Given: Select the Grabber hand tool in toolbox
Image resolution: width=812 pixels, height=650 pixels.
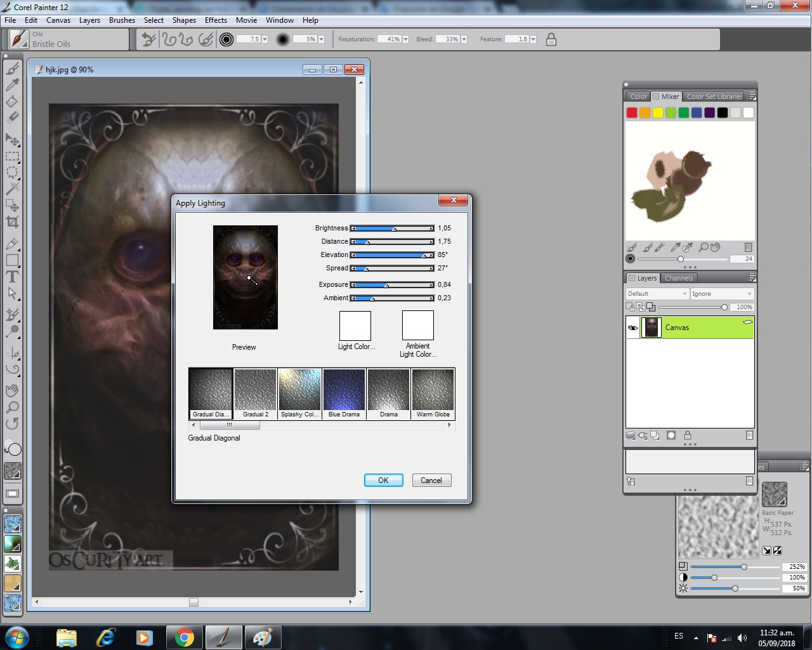Looking at the screenshot, I should point(13,390).
